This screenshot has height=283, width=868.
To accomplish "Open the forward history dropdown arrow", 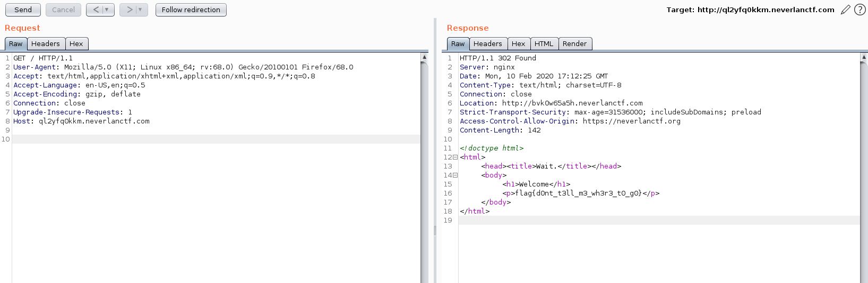I will [x=140, y=10].
